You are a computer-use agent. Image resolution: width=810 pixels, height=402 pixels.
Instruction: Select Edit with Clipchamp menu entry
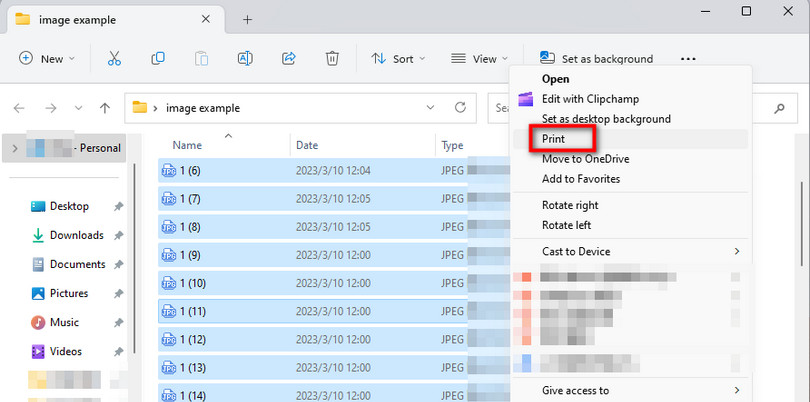[589, 99]
